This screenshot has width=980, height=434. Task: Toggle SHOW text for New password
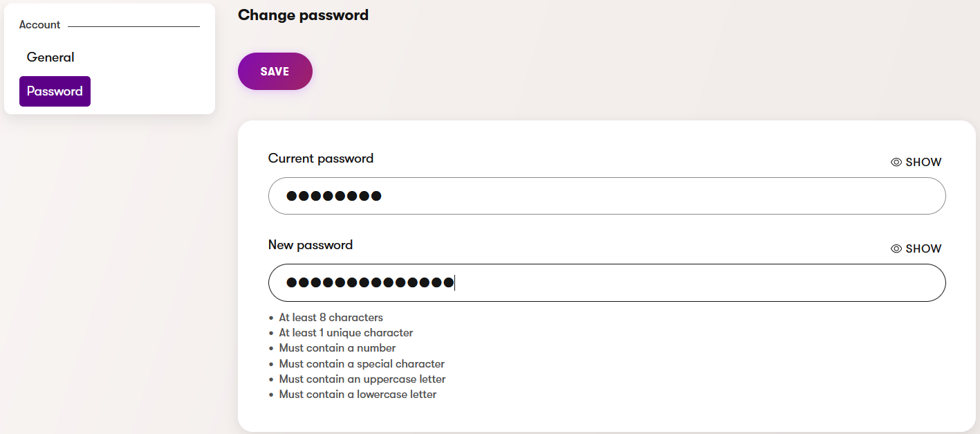(923, 248)
